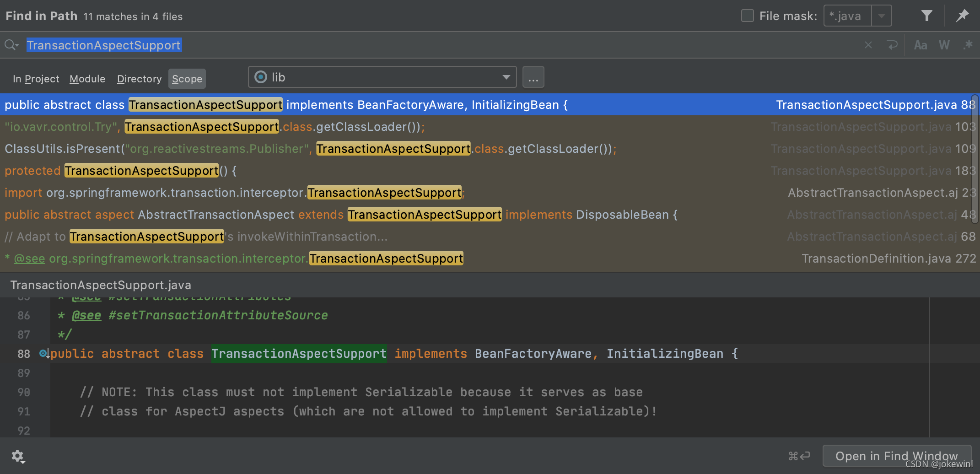The height and width of the screenshot is (474, 980).
Task: Open search history magnifier icon
Action: (x=11, y=45)
